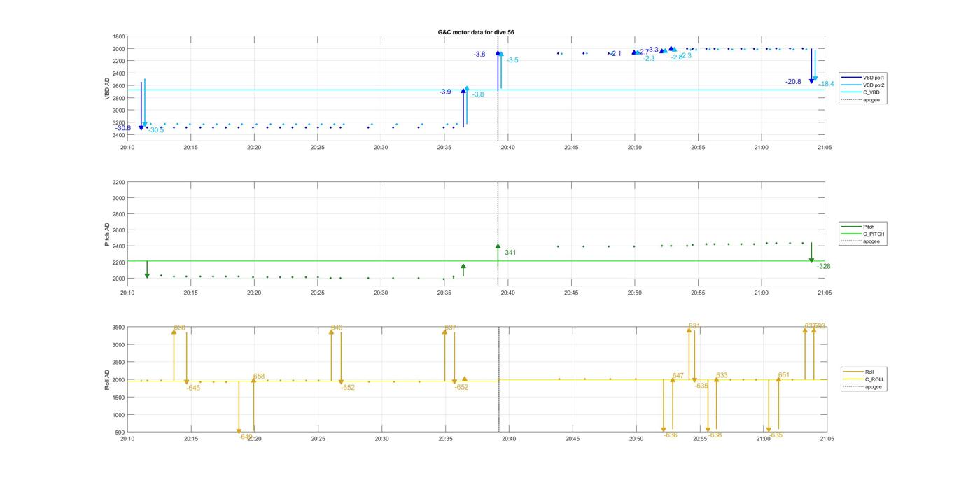Viewport: 980px width, 485px height.
Task: Click the "1800" tick on the VBD axis
Action: (119, 36)
